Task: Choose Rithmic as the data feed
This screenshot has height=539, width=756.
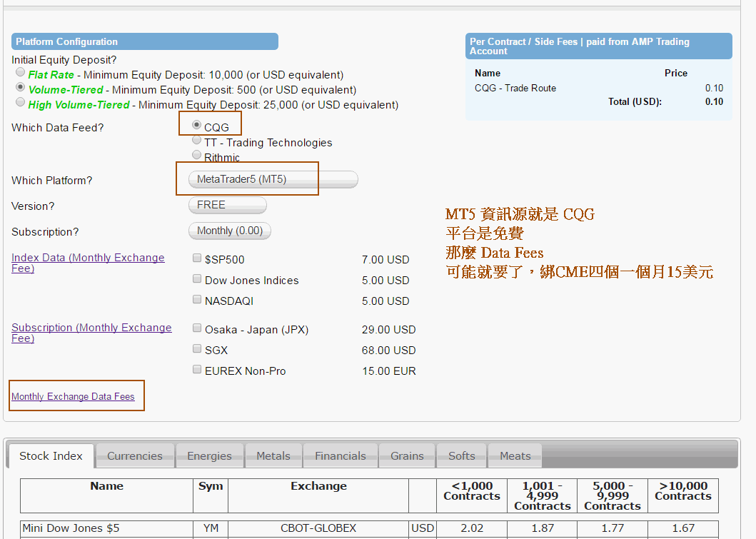Action: (x=196, y=155)
